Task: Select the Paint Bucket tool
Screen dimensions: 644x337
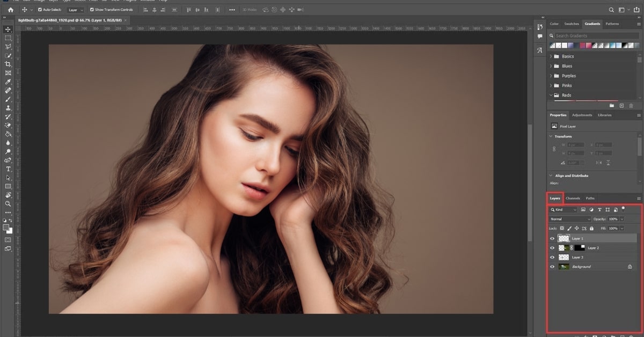Action: tap(8, 134)
